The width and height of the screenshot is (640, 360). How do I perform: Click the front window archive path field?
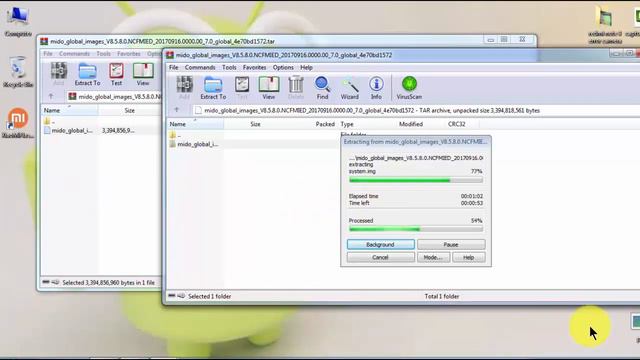(416, 110)
